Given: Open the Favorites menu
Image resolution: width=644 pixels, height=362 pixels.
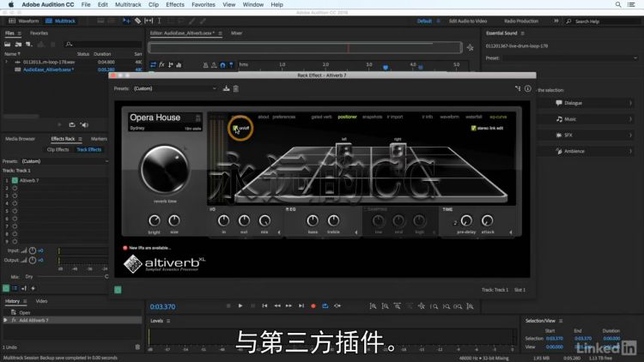Looking at the screenshot, I should [204, 4].
